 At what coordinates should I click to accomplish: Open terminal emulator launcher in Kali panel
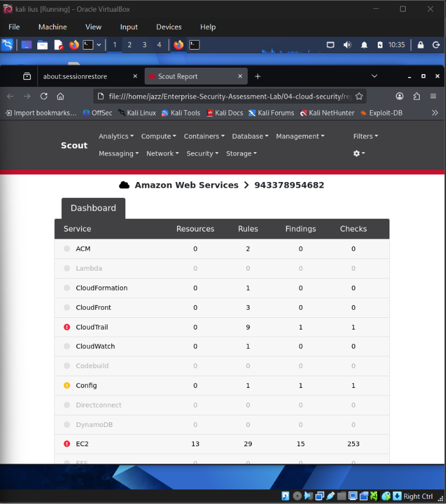pos(88,45)
